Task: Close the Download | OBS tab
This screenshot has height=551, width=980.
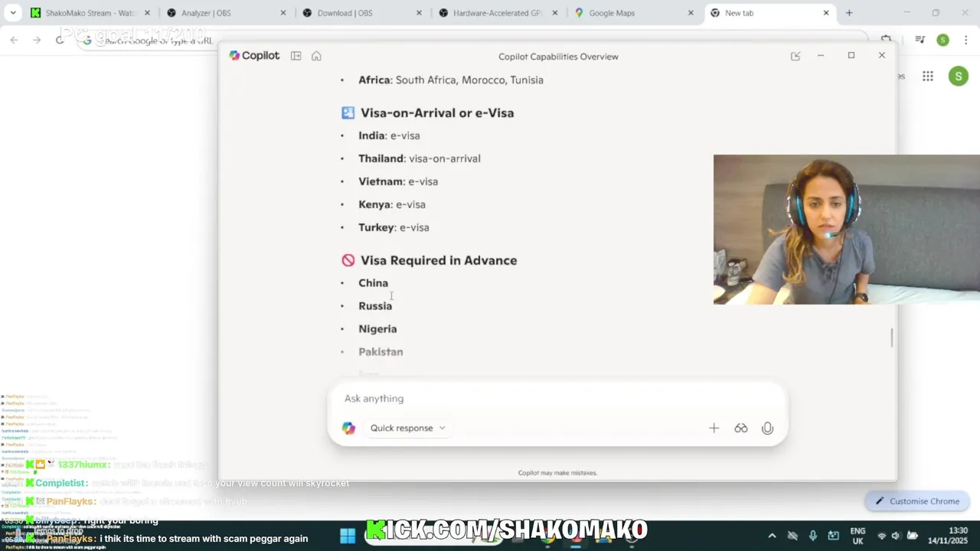Action: pyautogui.click(x=419, y=13)
